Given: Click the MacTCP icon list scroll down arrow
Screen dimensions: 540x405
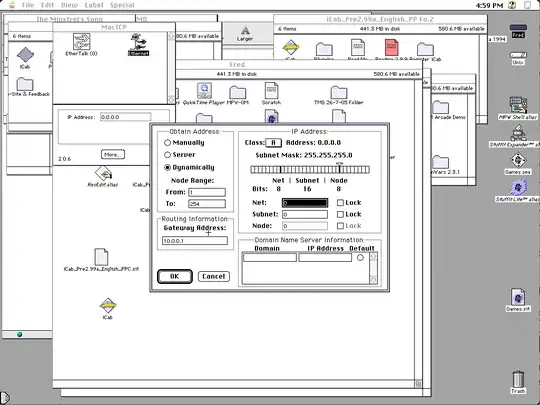Looking at the screenshot, I should (x=171, y=100).
